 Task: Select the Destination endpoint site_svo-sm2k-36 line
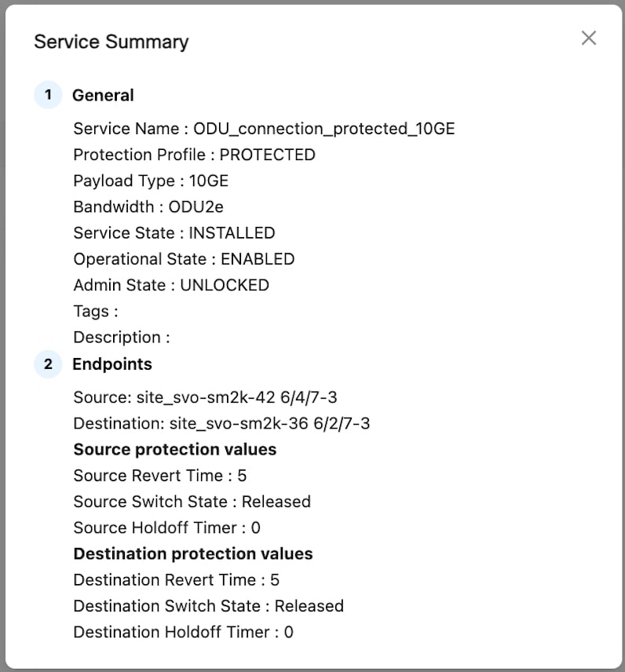tap(221, 423)
